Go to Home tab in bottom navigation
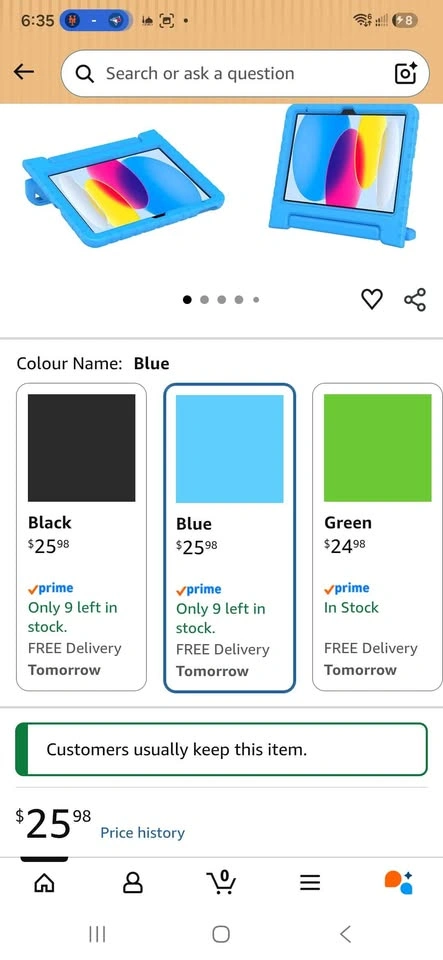This screenshot has height=960, width=443. pyautogui.click(x=43, y=882)
